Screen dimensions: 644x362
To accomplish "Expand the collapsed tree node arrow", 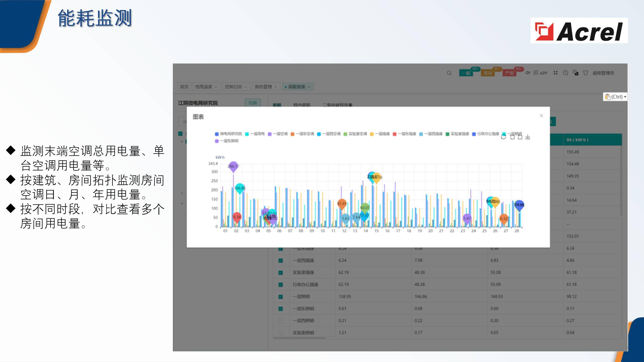I will [x=182, y=193].
